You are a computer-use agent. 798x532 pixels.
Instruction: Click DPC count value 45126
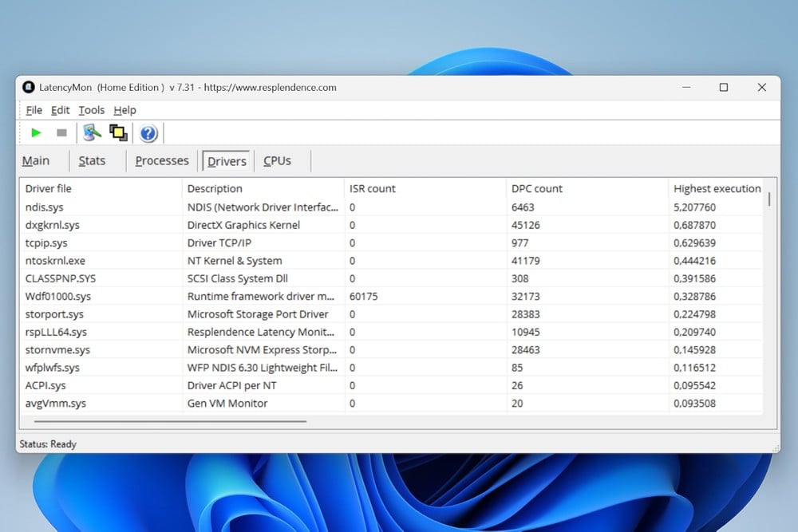coord(526,225)
